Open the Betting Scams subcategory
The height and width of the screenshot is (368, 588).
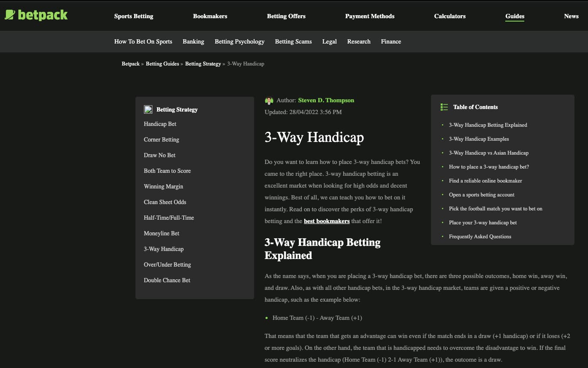coord(293,41)
